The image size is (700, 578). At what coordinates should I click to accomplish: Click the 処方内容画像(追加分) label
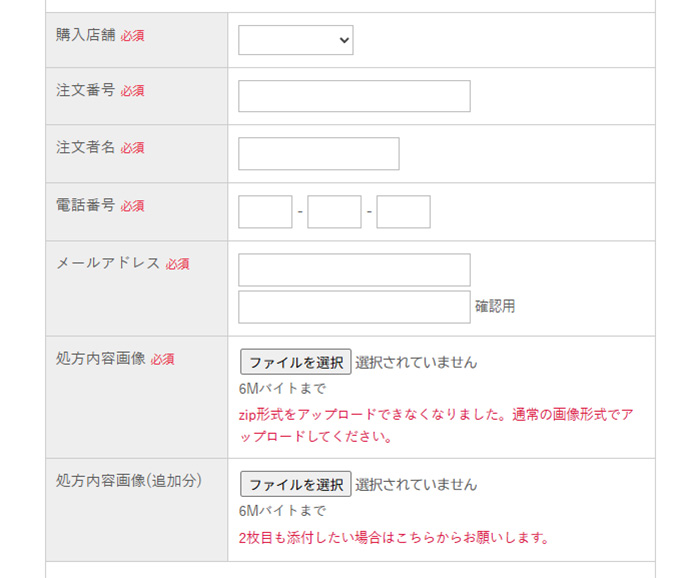click(x=129, y=481)
